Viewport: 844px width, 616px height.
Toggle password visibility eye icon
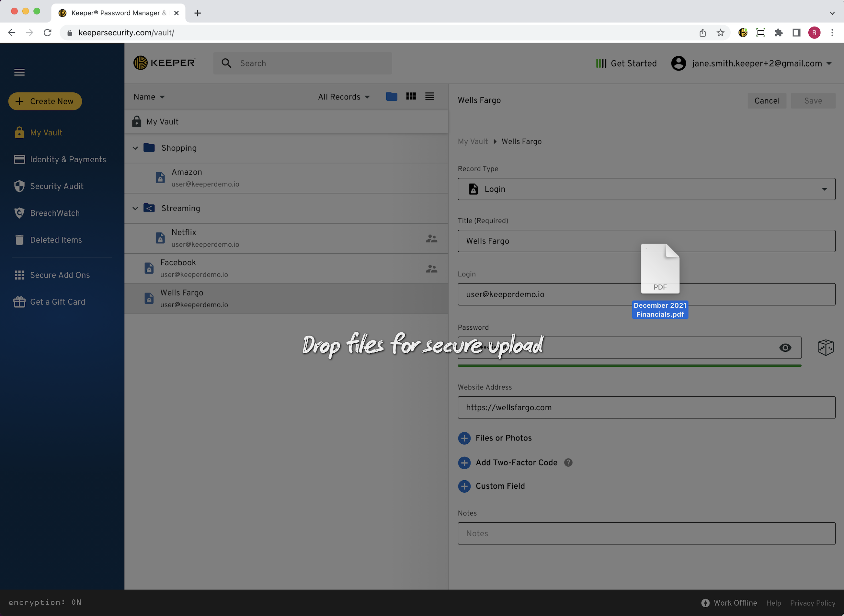coord(785,348)
